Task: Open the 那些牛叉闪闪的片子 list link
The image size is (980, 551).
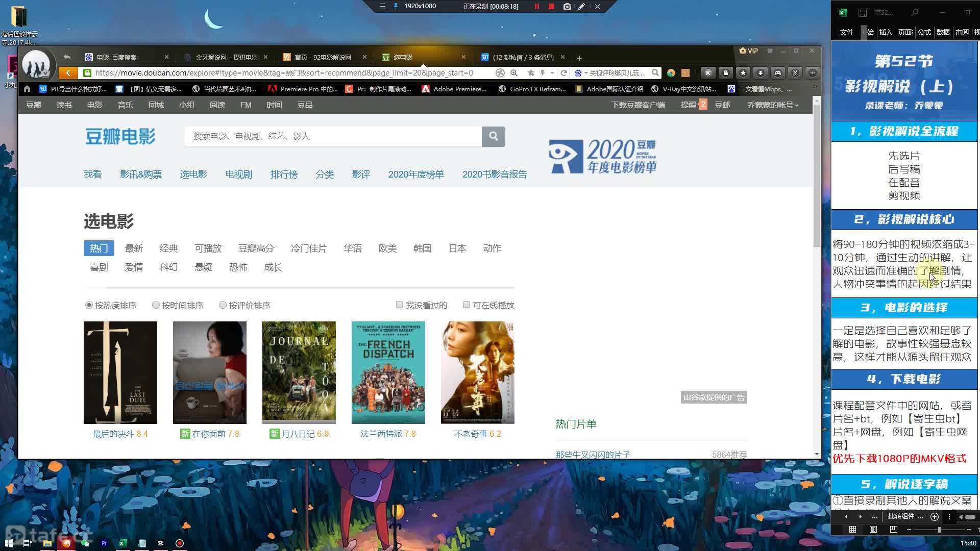Action: click(593, 454)
